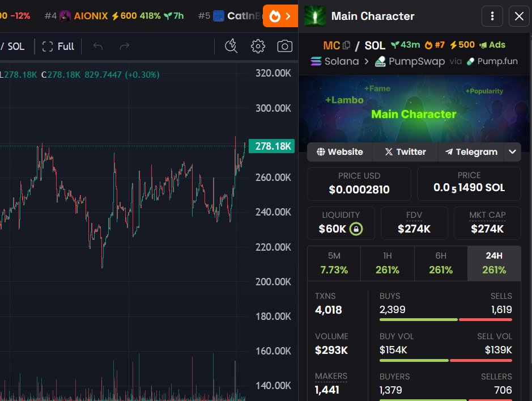Click the 278.18K current price label

click(x=272, y=146)
